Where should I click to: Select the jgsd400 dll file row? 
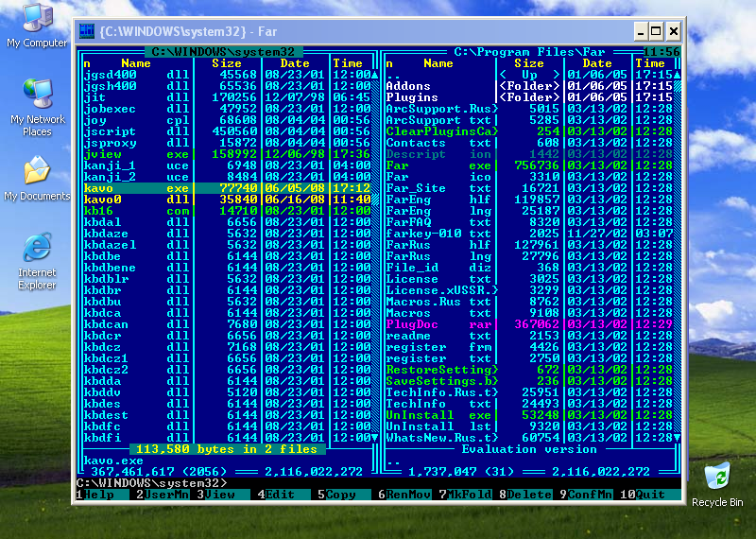click(227, 75)
